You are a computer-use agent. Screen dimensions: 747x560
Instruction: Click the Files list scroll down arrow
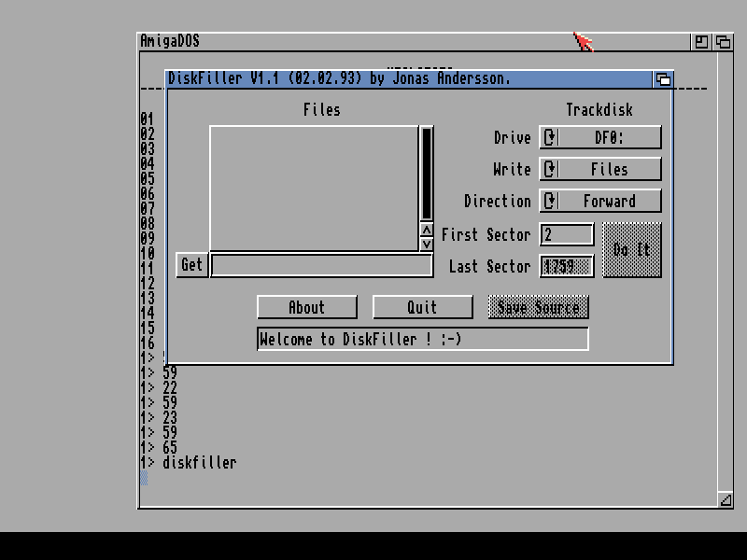427,245
